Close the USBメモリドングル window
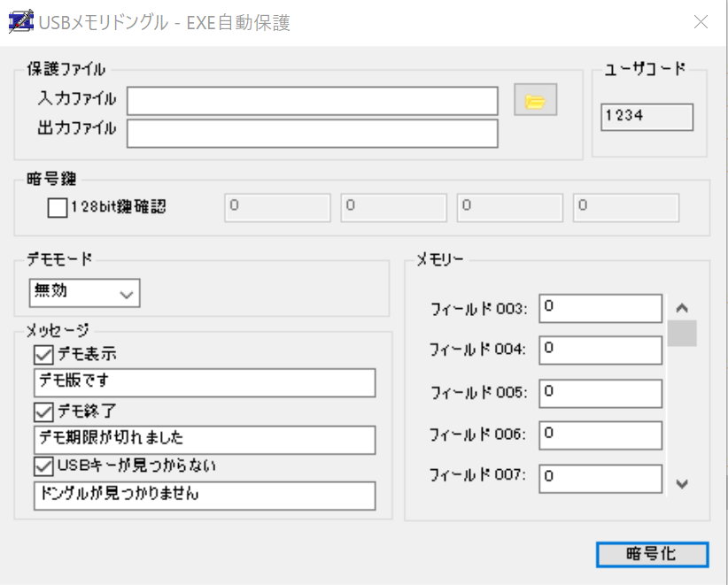The width and height of the screenshot is (728, 585). click(x=701, y=22)
